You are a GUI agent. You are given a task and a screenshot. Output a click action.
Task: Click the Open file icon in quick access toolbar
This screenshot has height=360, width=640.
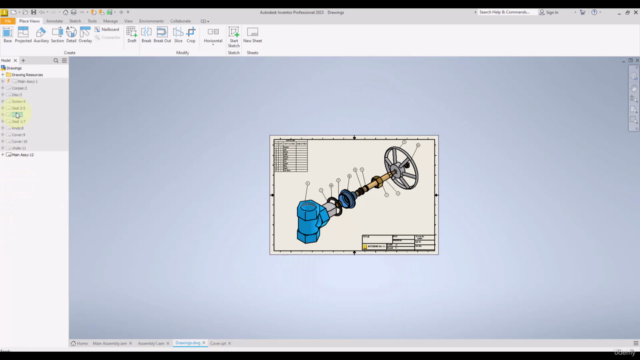tap(25, 12)
